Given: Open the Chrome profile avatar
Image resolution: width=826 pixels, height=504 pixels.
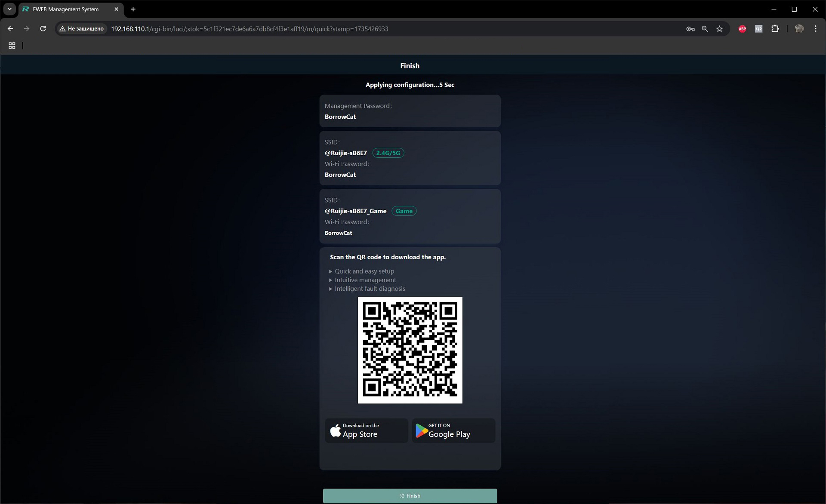Looking at the screenshot, I should tap(799, 29).
